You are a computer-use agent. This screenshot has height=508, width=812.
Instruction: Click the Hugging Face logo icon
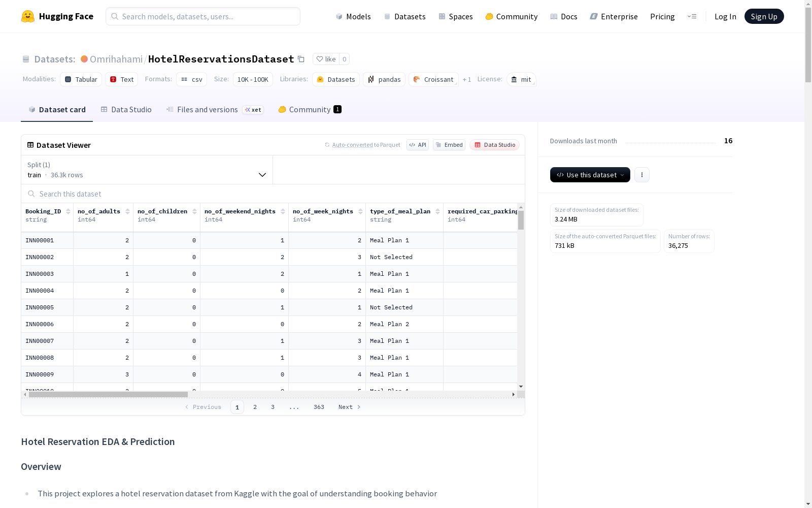pyautogui.click(x=28, y=16)
